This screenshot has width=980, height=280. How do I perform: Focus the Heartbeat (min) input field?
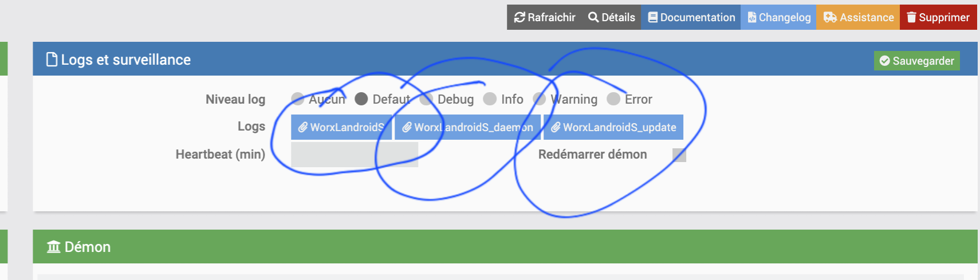pos(355,155)
